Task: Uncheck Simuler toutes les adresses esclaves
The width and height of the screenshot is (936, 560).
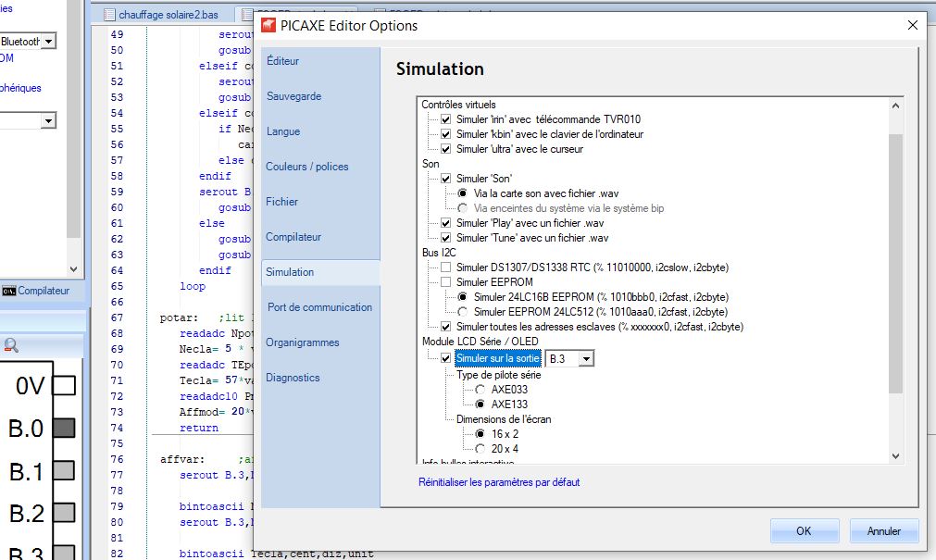Action: [x=445, y=327]
